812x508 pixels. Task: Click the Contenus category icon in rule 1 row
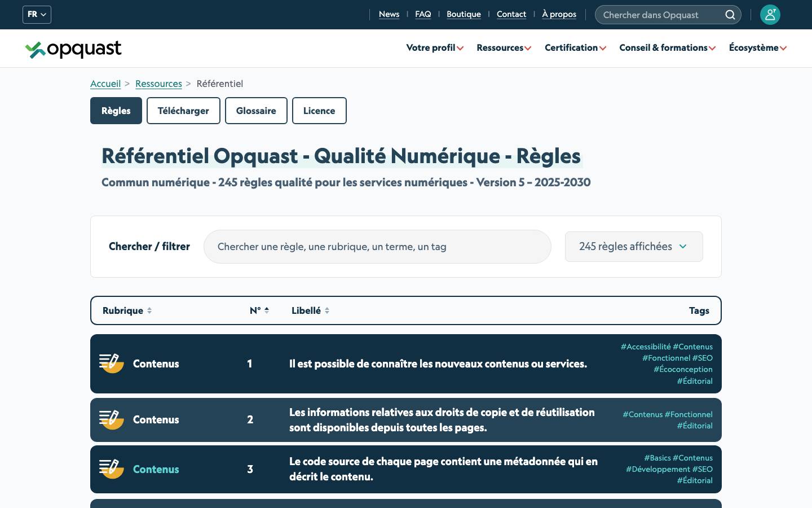pyautogui.click(x=112, y=364)
